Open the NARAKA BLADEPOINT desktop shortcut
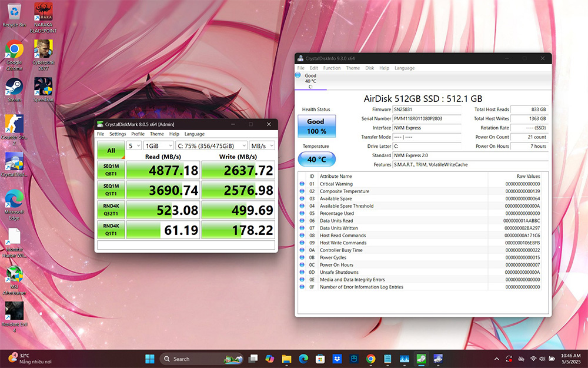This screenshot has height=368, width=588. [x=43, y=18]
